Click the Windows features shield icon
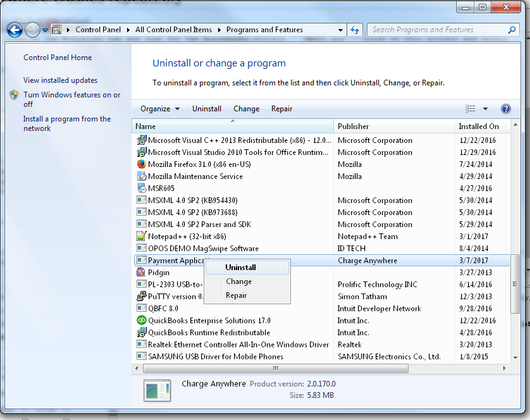Image resolution: width=530 pixels, height=420 pixels. coord(14,96)
